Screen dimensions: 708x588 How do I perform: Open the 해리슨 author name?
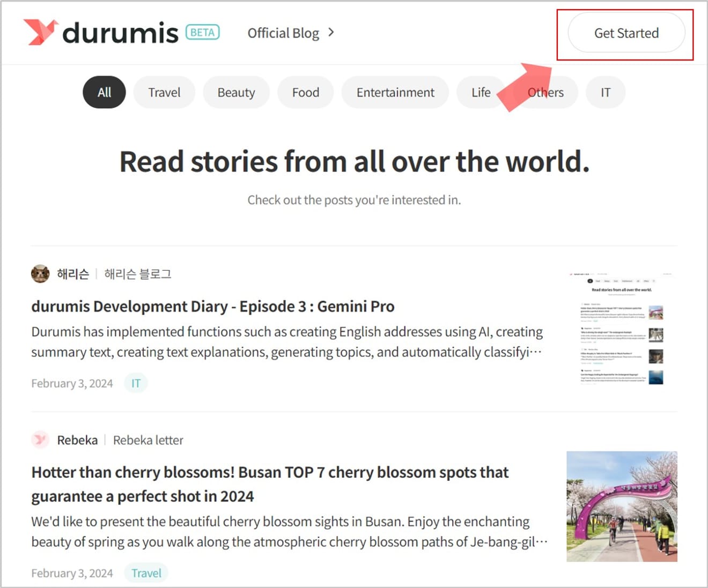click(x=73, y=274)
